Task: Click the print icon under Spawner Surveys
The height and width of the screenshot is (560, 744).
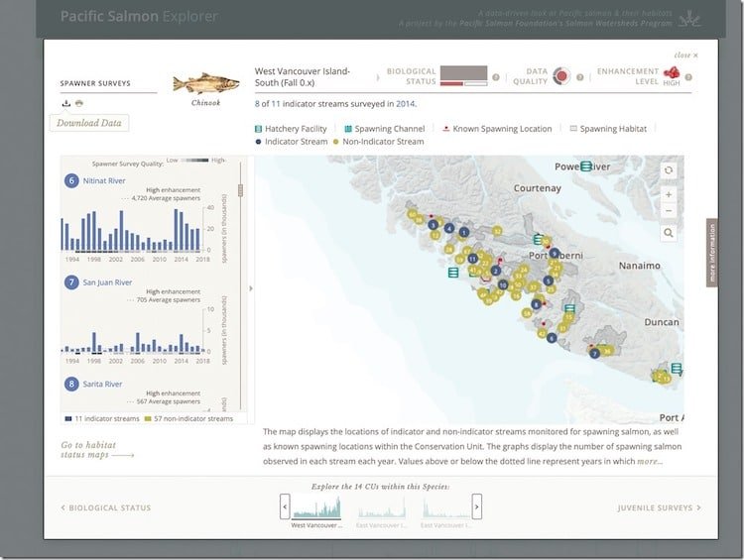Action: pyautogui.click(x=79, y=103)
